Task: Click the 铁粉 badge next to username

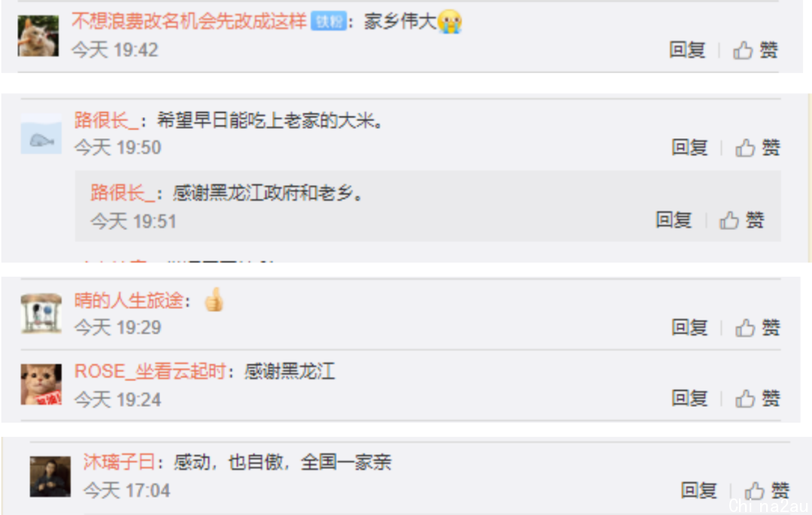Action: (329, 22)
